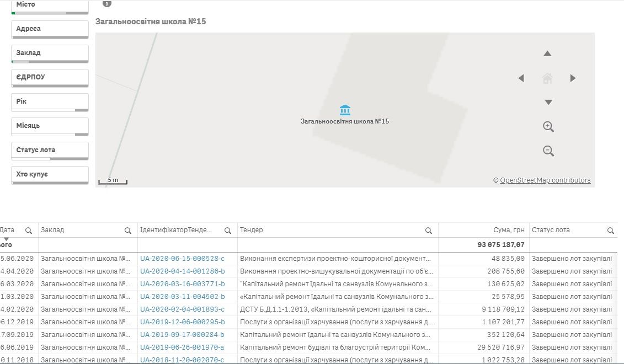The image size is (624, 364).
Task: Open OpenStreetMap contributors link
Action: (x=545, y=180)
